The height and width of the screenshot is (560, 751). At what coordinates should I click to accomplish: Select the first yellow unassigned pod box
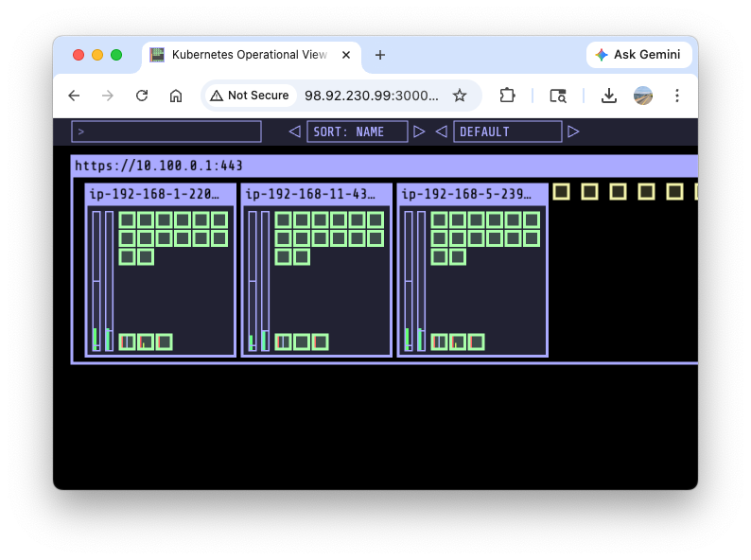tap(561, 192)
